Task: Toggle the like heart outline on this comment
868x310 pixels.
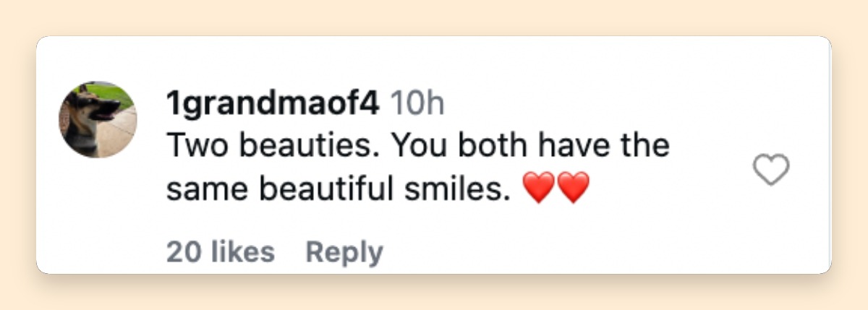Action: (x=771, y=170)
